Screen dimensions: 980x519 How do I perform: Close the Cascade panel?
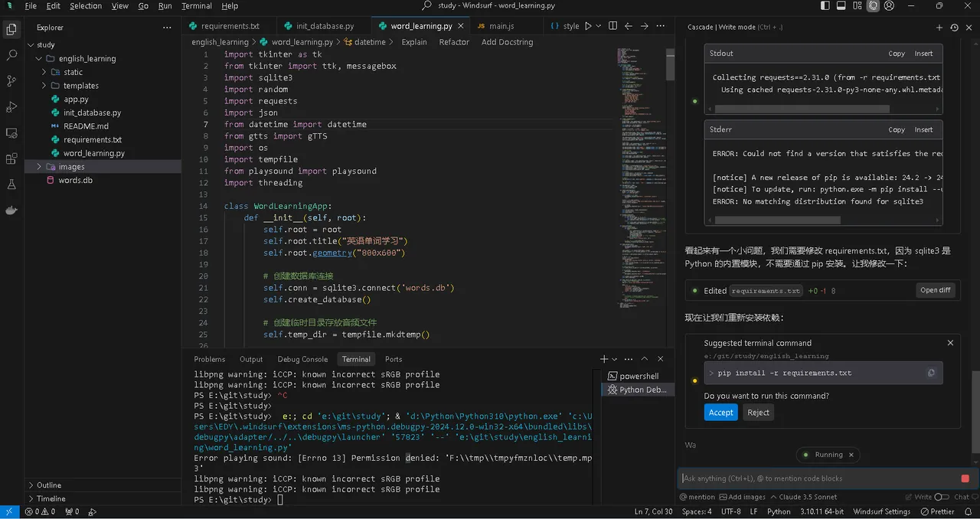pos(969,28)
